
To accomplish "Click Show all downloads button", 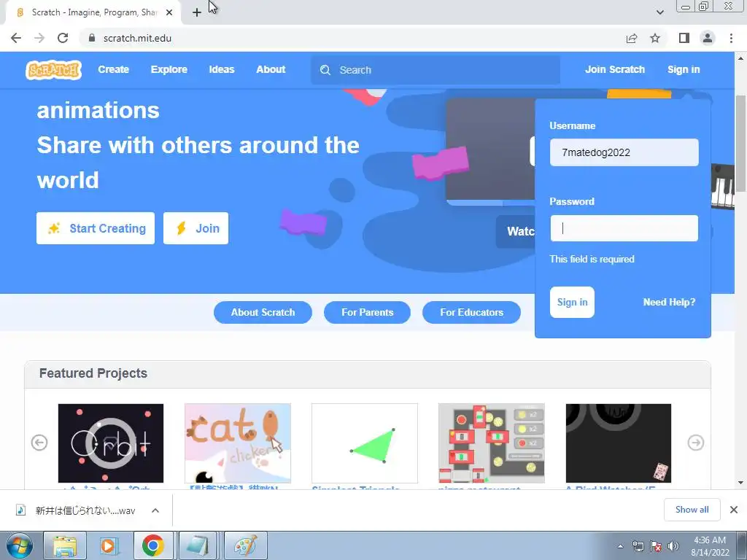I will (692, 510).
